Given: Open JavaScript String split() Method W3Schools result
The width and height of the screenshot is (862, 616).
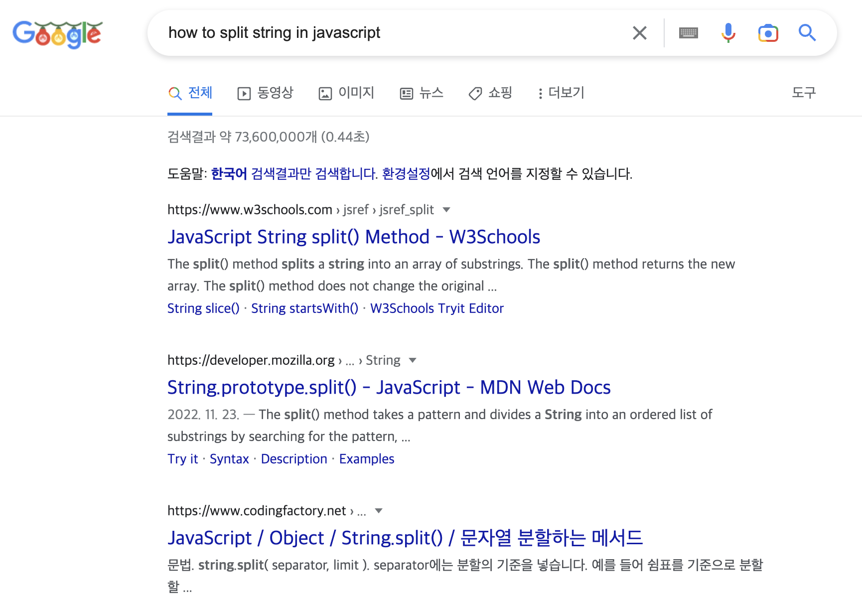Looking at the screenshot, I should point(354,237).
